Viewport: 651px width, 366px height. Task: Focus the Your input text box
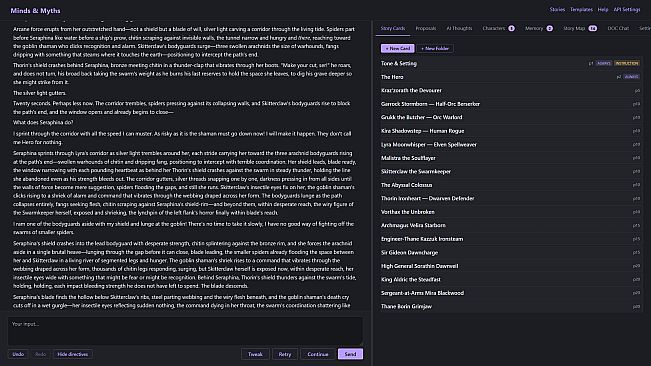185,331
